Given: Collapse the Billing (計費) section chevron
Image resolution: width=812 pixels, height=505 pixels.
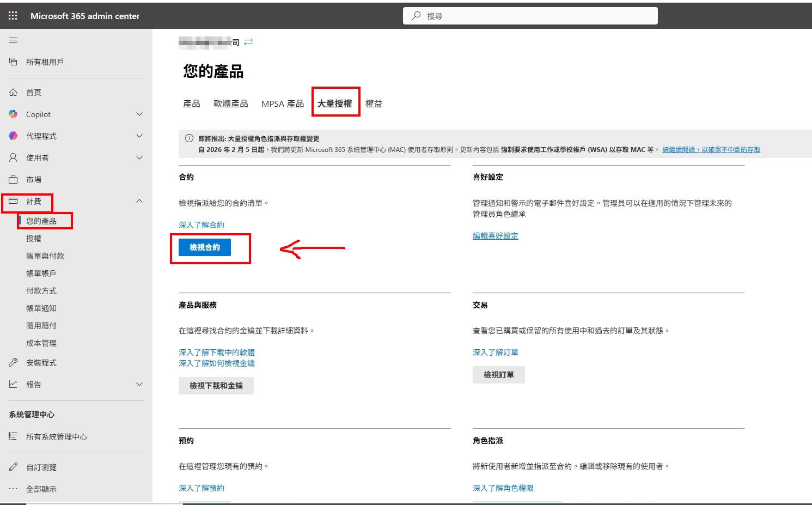Looking at the screenshot, I should [x=139, y=201].
